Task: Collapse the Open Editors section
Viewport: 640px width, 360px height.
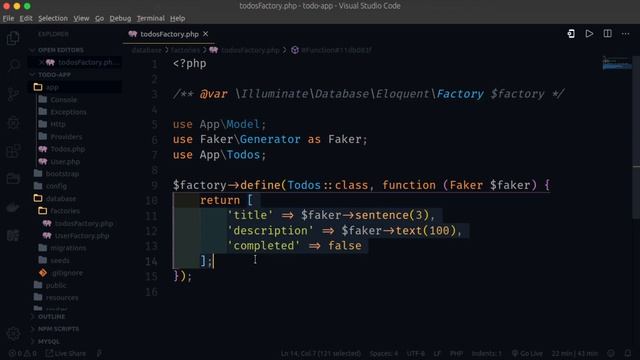Action: coord(60,50)
